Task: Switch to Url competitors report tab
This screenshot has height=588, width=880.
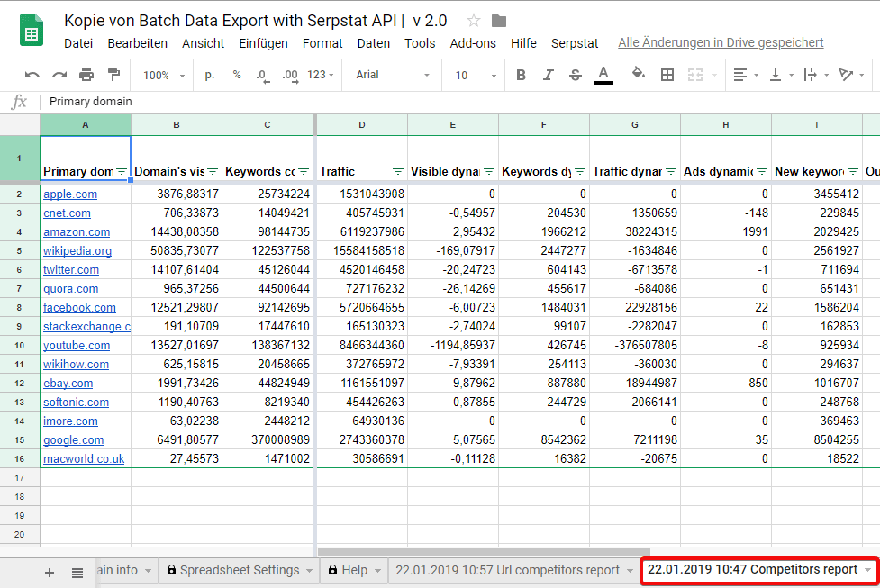Action: point(513,570)
